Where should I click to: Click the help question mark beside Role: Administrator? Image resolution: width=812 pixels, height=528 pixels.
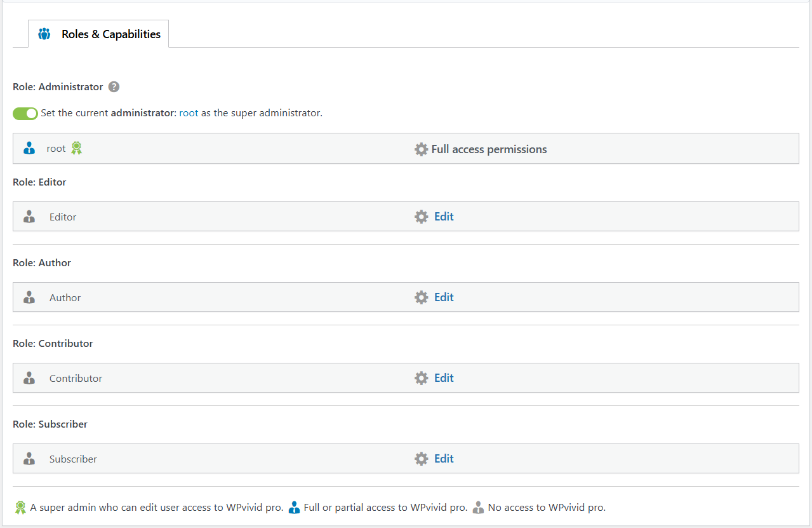tap(114, 87)
